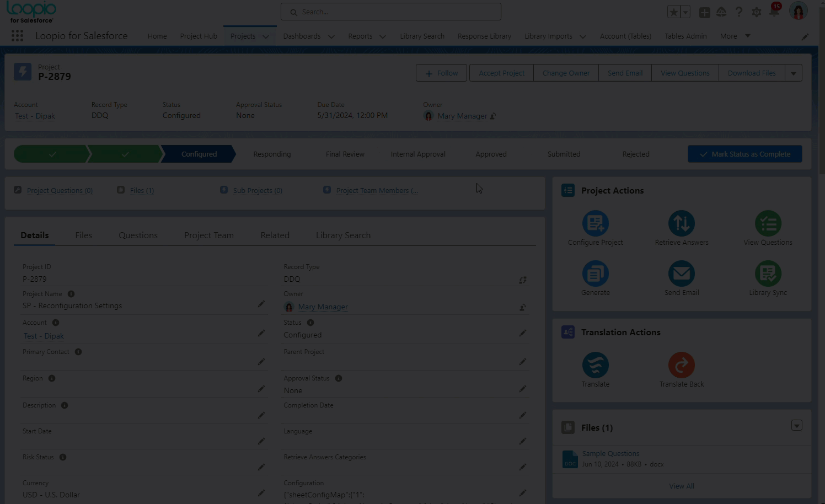
Task: Click the Accept Project button
Action: click(x=501, y=73)
